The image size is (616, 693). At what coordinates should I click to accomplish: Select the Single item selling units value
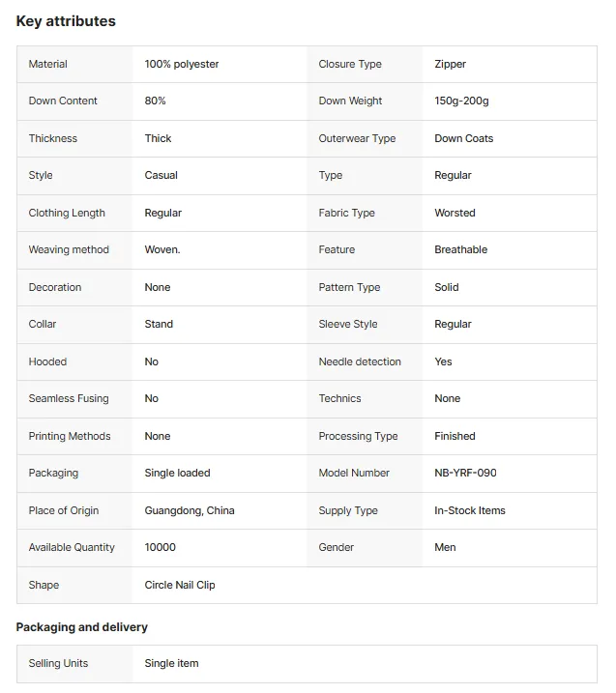(171, 663)
